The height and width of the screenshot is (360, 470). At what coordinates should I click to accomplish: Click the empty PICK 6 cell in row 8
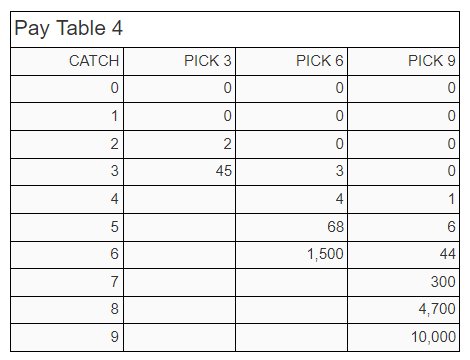tap(292, 310)
